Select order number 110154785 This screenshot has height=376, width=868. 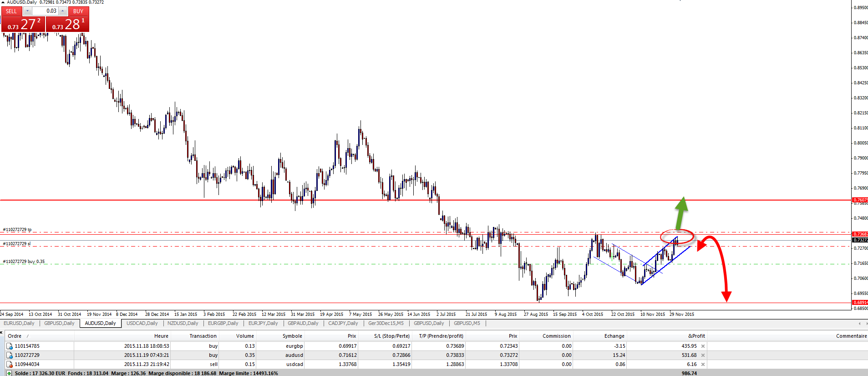(x=27, y=346)
